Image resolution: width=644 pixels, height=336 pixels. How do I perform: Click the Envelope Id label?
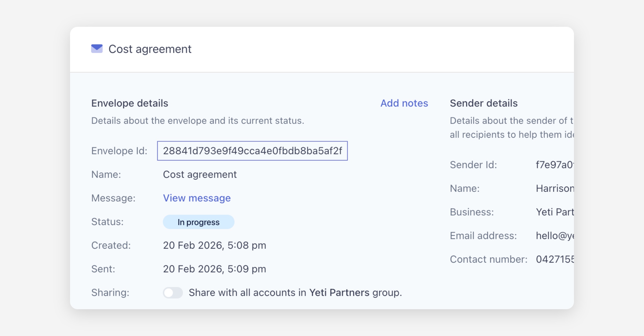[x=119, y=151]
